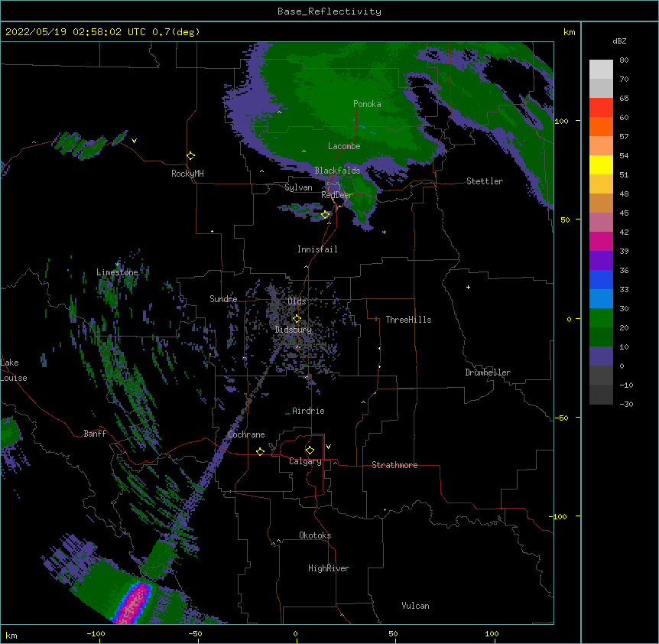
Task: Click the 50 tick on the right axis
Action: [565, 220]
